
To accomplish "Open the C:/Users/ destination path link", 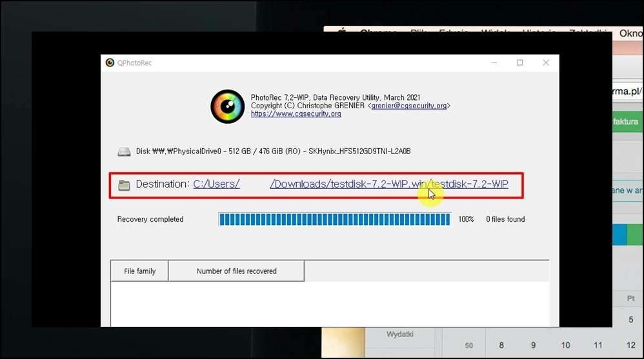I will (x=216, y=184).
